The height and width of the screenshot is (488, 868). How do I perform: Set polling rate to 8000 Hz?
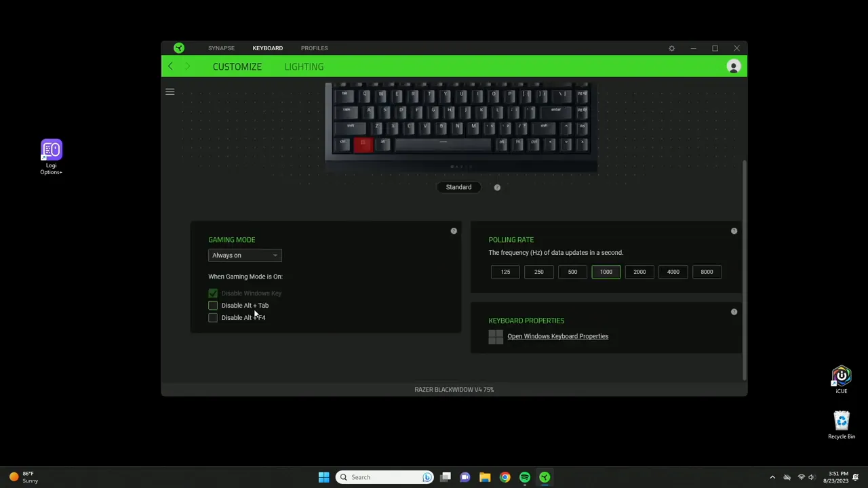point(707,272)
